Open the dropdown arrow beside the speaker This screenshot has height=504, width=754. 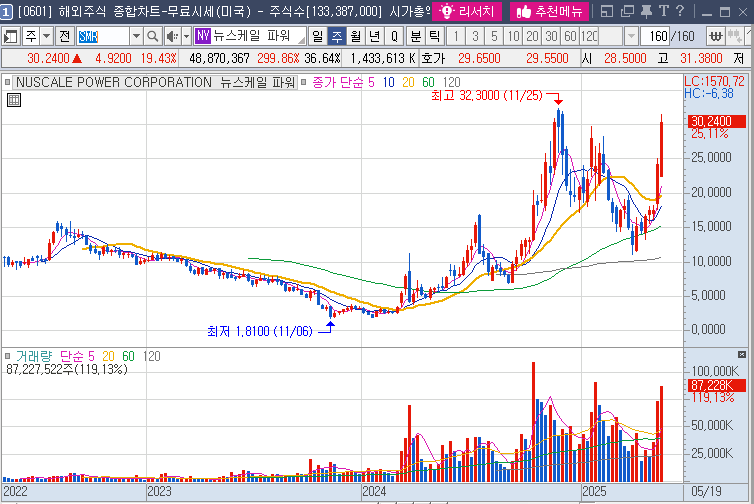tap(187, 36)
